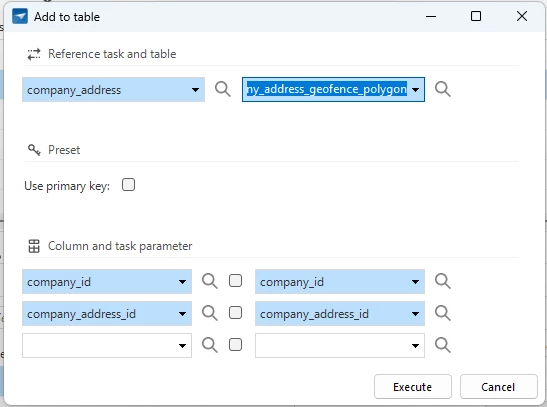Open the right company_address_id parameter dropdown
The image size is (547, 407).
(340, 314)
